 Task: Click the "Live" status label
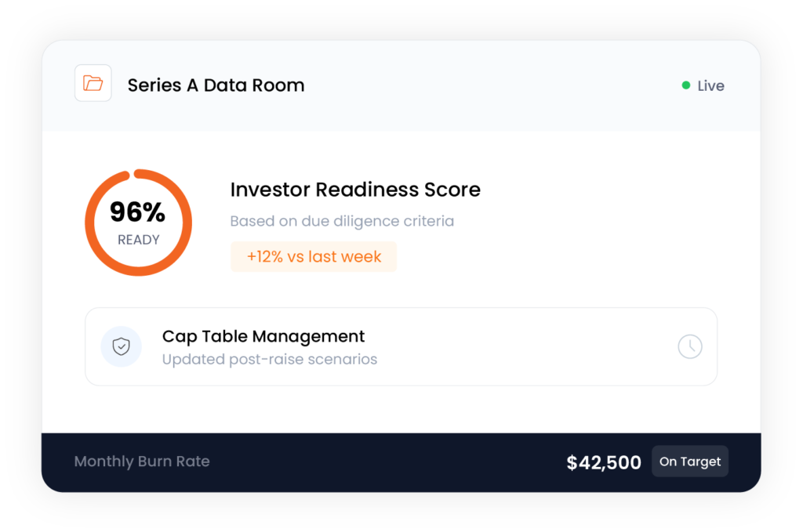click(x=710, y=86)
